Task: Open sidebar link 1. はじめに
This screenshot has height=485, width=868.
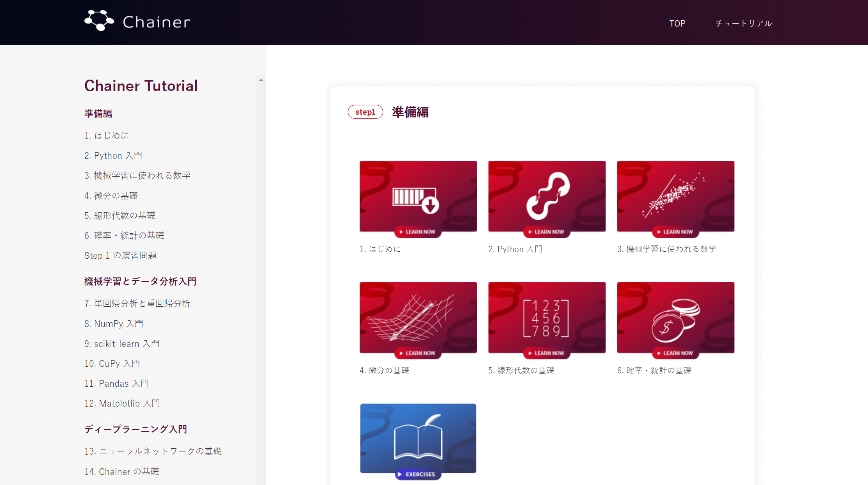Action: tap(106, 135)
